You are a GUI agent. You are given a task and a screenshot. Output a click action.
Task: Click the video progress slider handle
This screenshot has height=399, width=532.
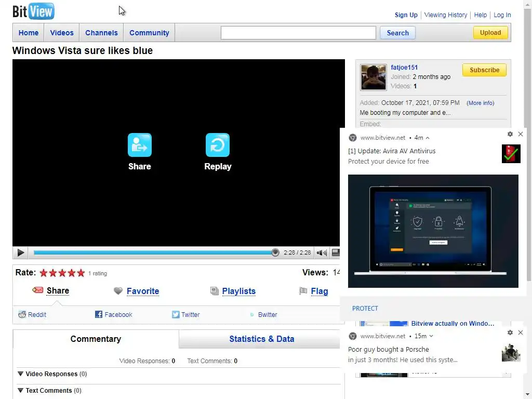pos(275,252)
